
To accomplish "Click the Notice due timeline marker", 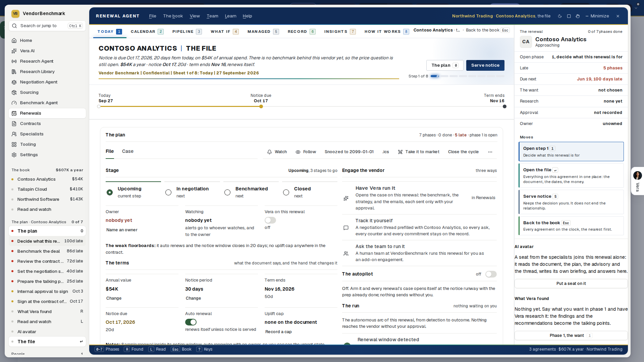I will [x=261, y=107].
